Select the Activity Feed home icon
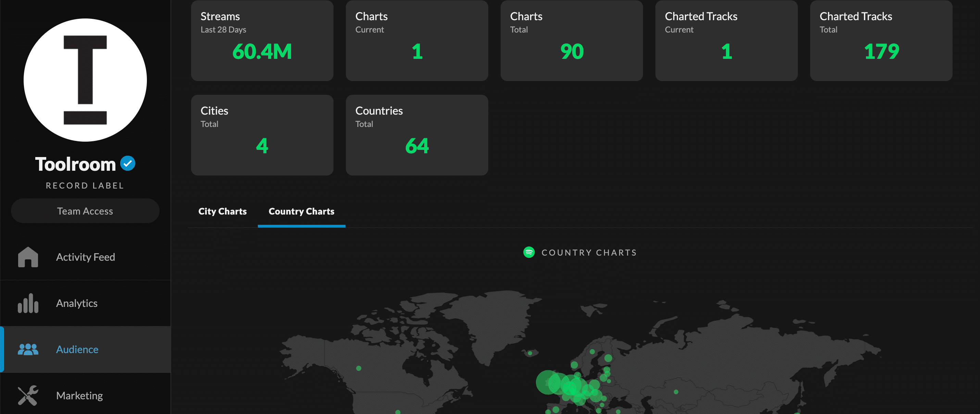This screenshot has width=980, height=414. click(x=28, y=257)
